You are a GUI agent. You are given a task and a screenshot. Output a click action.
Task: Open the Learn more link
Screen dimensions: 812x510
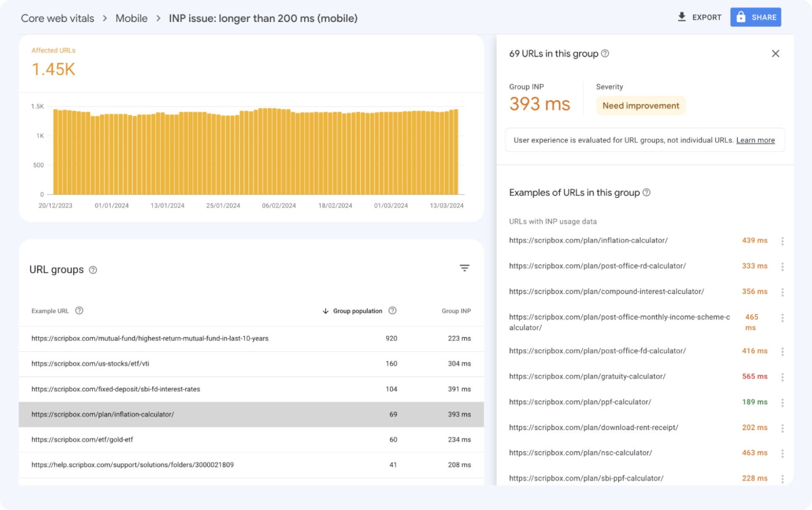[x=755, y=140]
